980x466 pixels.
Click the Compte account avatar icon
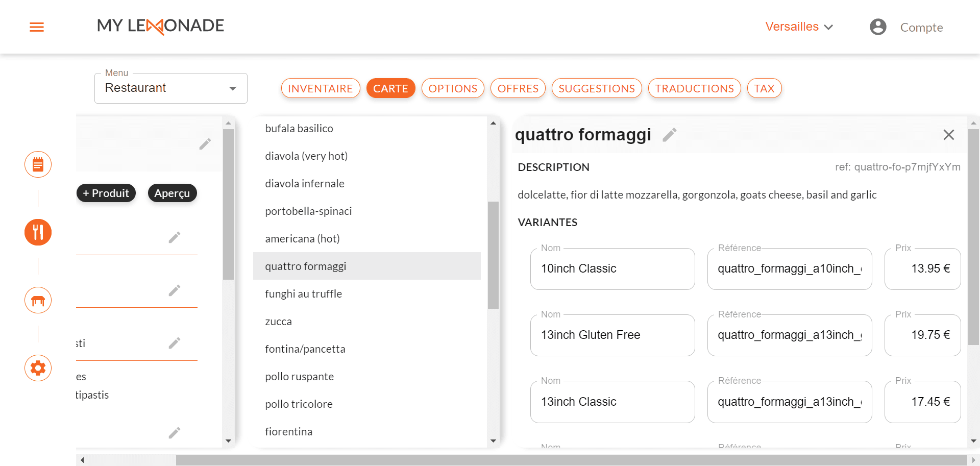coord(878,27)
